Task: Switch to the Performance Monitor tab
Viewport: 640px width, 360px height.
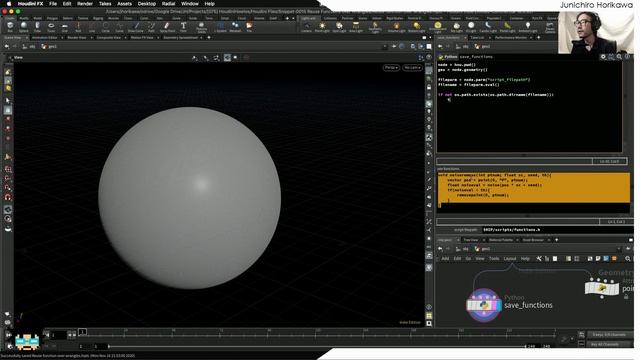Action: [x=511, y=38]
